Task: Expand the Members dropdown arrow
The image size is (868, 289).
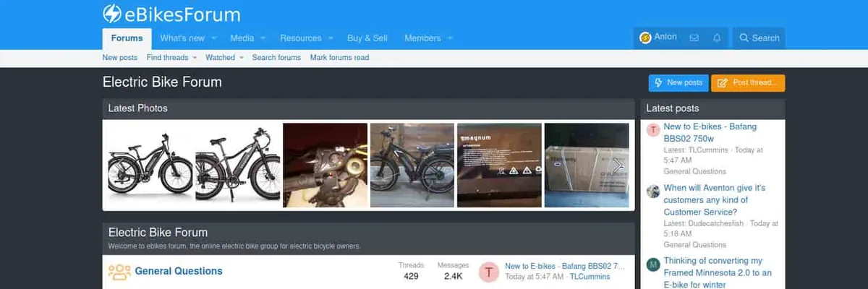Action: 450,38
